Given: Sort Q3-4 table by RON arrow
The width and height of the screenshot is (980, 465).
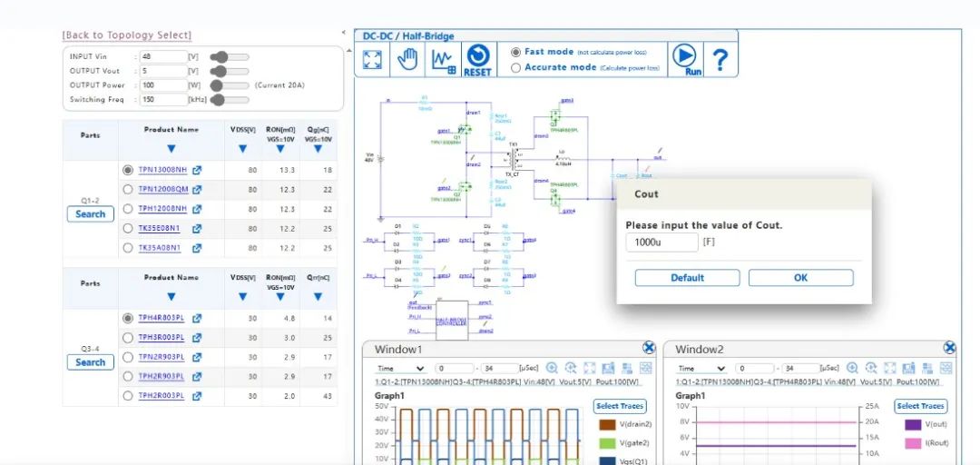Looking at the screenshot, I should pos(280,297).
